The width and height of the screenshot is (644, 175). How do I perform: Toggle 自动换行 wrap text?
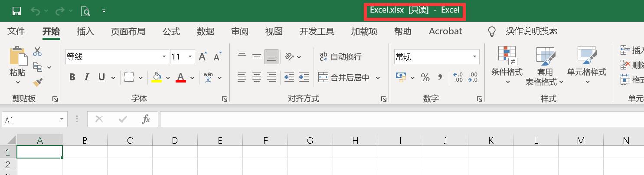tap(340, 56)
